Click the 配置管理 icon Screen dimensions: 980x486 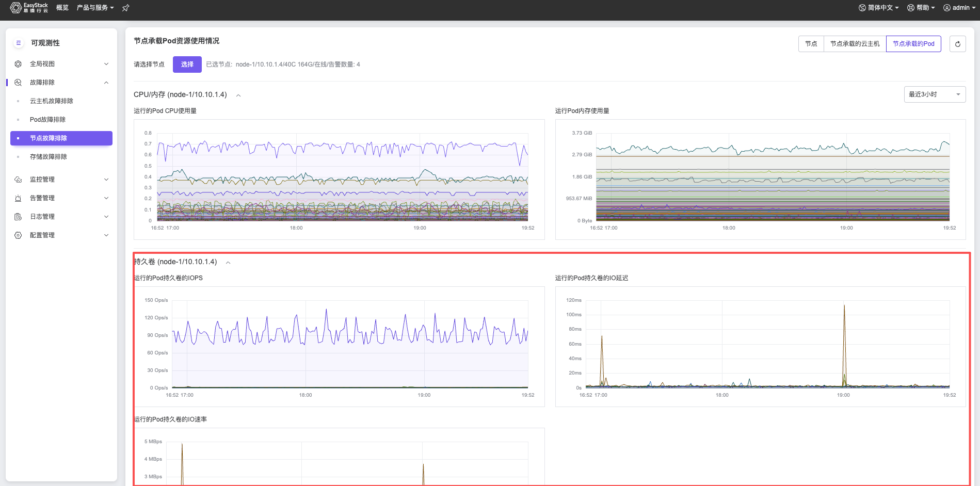point(18,235)
